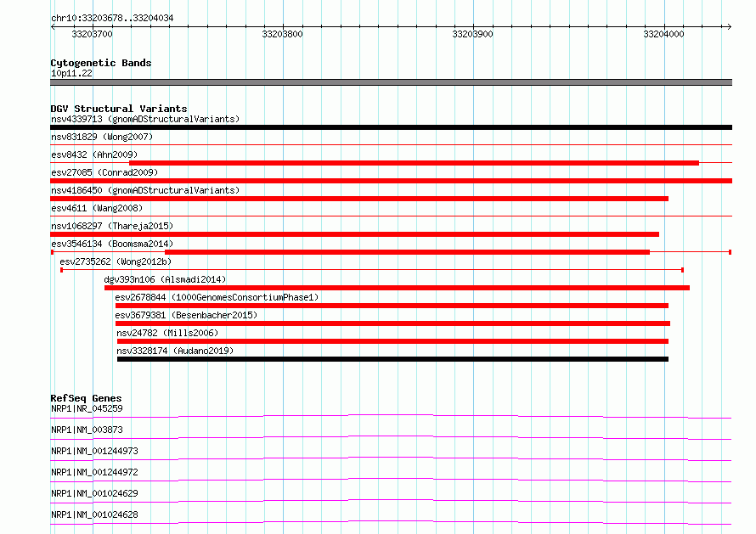Click the RefSeq Genes track title
Screen dimensions: 756x534
pos(86,398)
